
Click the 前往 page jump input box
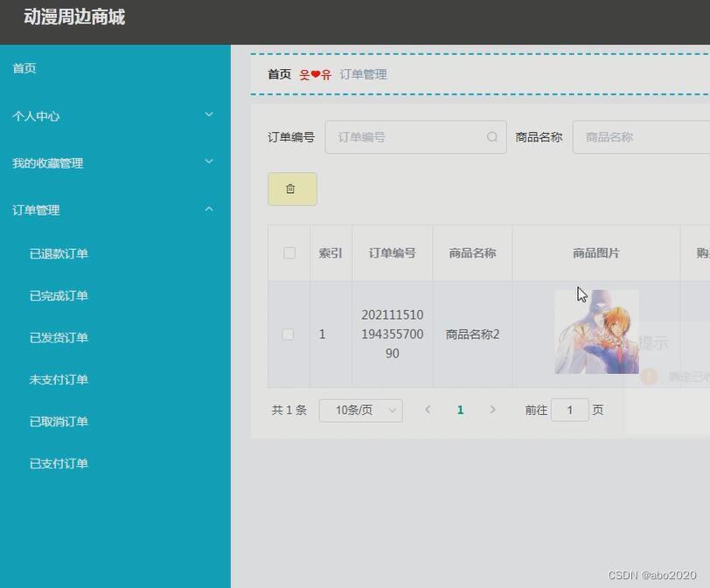tap(569, 410)
